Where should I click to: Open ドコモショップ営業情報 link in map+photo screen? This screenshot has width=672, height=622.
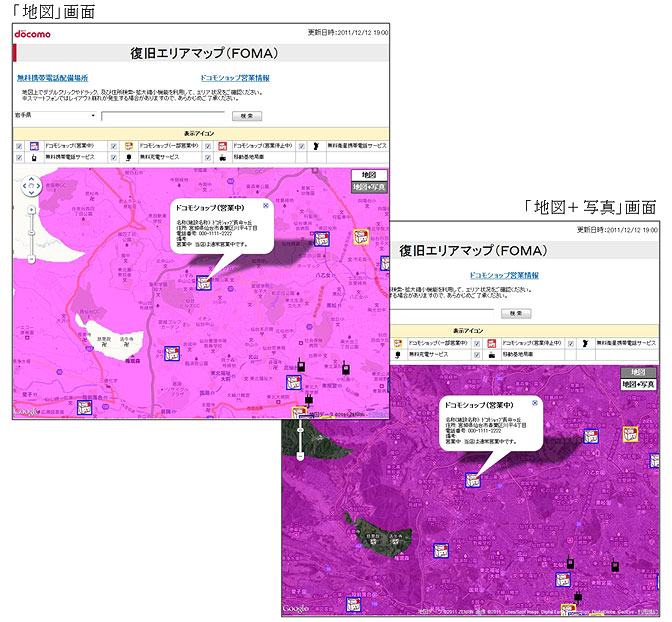(504, 275)
